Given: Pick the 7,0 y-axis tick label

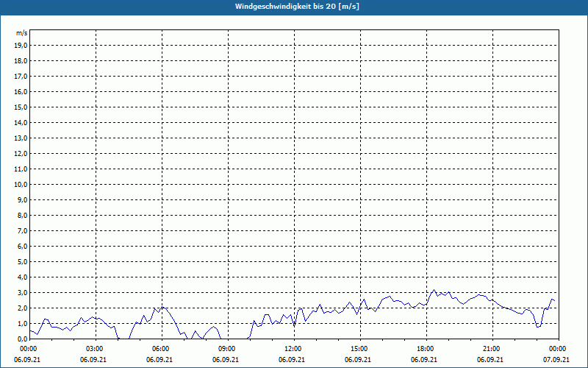Looking at the screenshot, I should coord(23,230).
